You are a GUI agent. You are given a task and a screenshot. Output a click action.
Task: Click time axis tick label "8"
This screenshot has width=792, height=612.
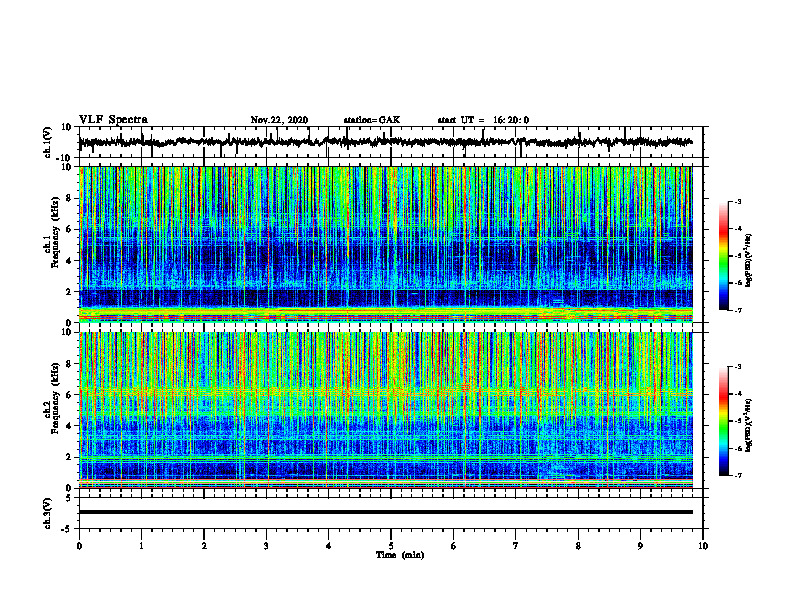[578, 546]
